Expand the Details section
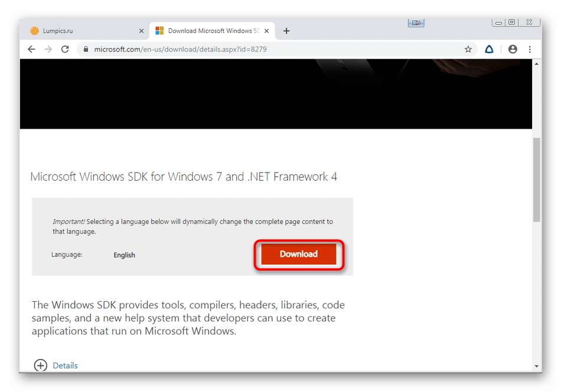The image size is (561, 392). [41, 365]
